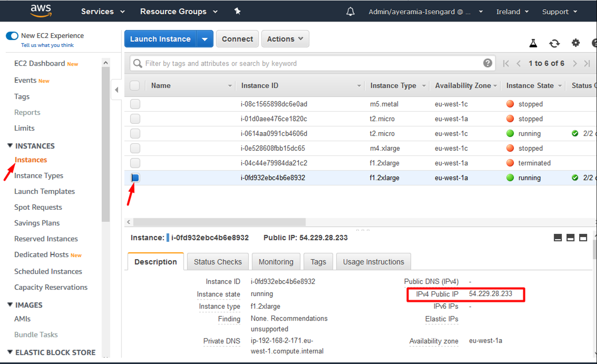Screen dimensions: 597x364
Task: Click red stopped state icon of m5.metal
Action: pos(510,104)
